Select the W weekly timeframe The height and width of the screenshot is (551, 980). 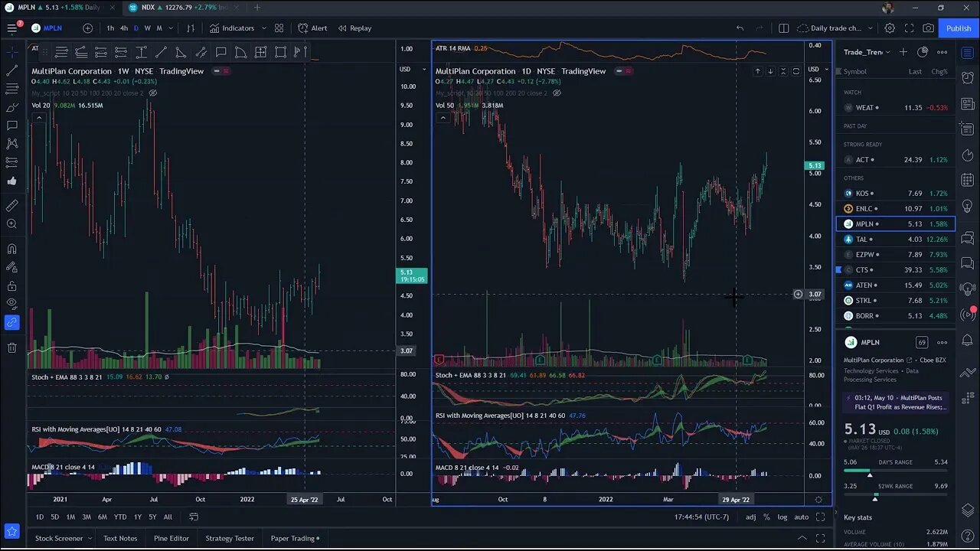click(x=147, y=28)
